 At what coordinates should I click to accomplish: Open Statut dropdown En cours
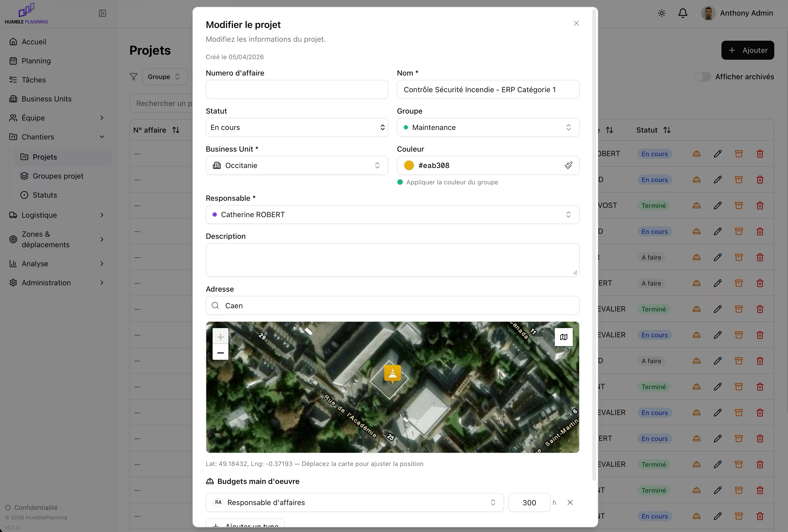297,128
